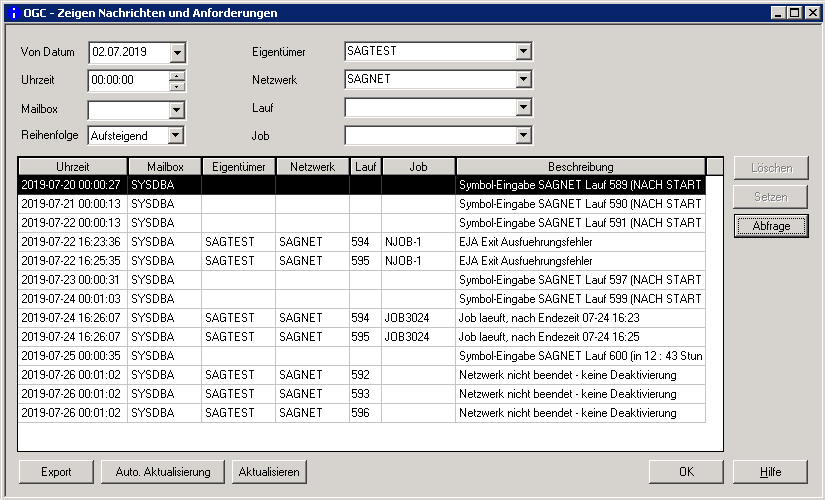The image size is (825, 500).
Task: Open the Job dropdown list
Action: click(x=523, y=135)
